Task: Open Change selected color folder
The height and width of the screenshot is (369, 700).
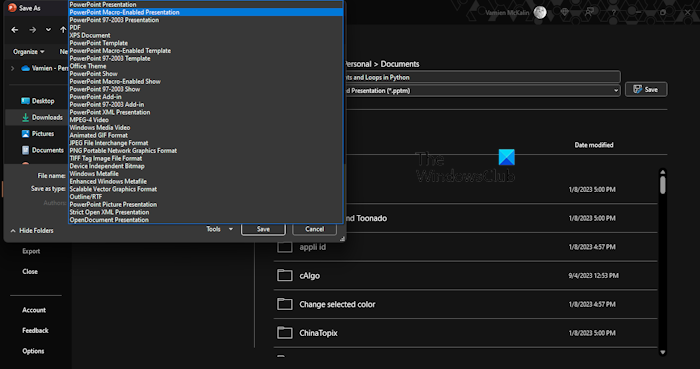Action: click(466, 304)
